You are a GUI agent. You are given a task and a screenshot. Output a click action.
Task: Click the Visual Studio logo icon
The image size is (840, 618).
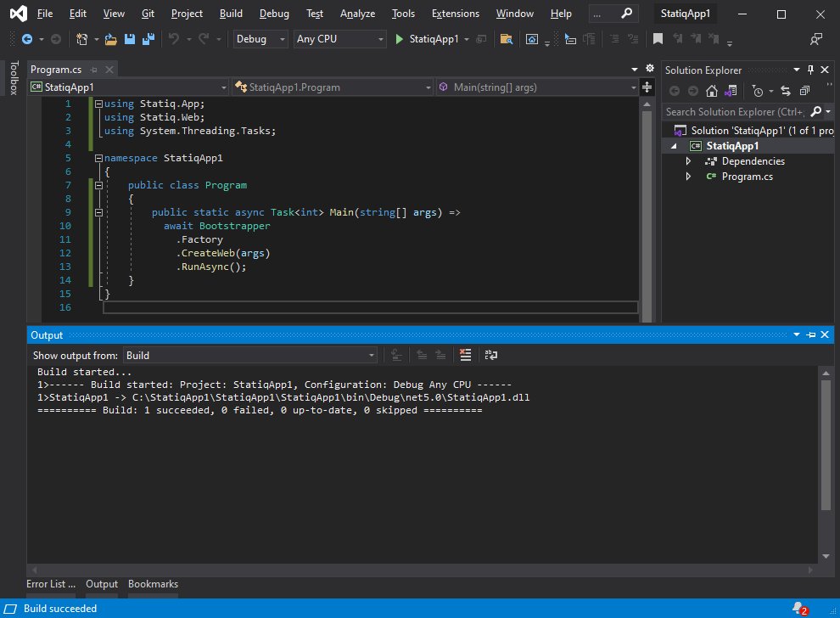tap(18, 14)
